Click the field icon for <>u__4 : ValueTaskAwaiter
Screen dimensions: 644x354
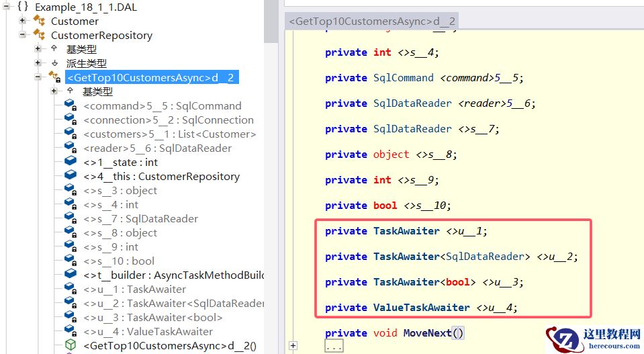71,330
